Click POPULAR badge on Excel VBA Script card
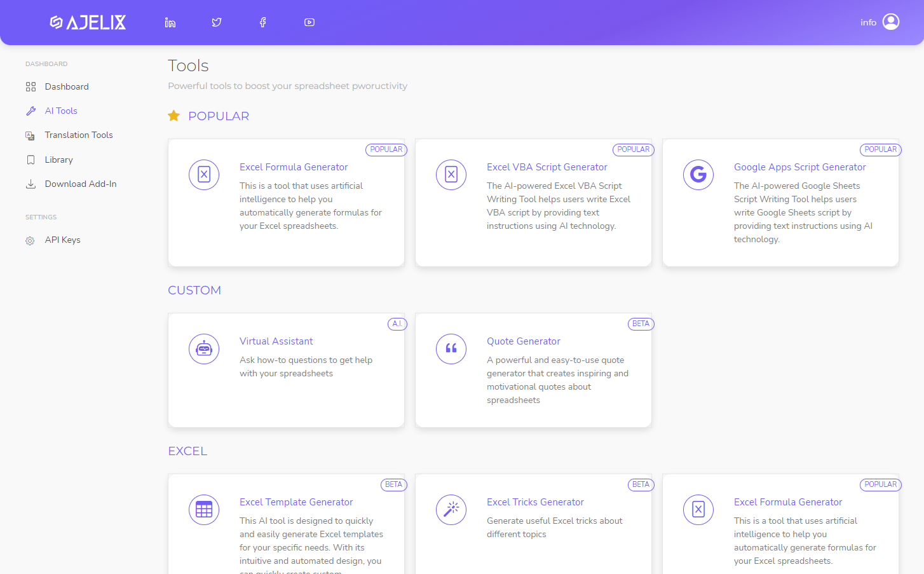This screenshot has height=574, width=924. click(634, 149)
